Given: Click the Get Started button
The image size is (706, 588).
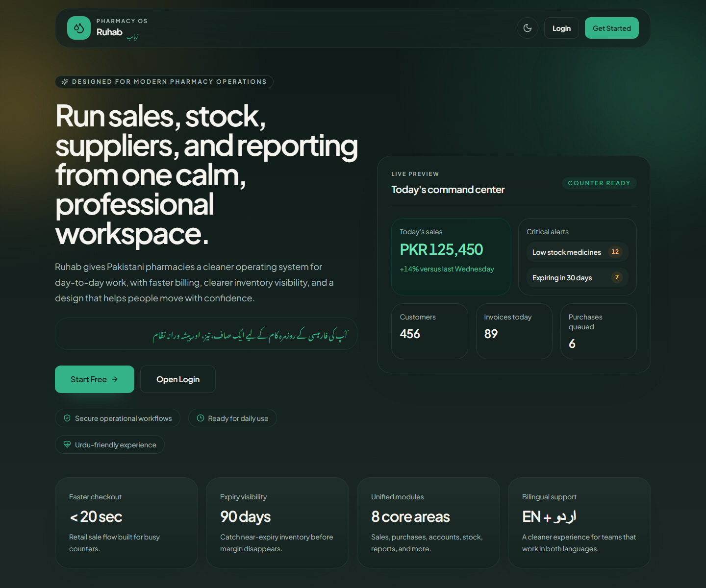Looking at the screenshot, I should (612, 28).
